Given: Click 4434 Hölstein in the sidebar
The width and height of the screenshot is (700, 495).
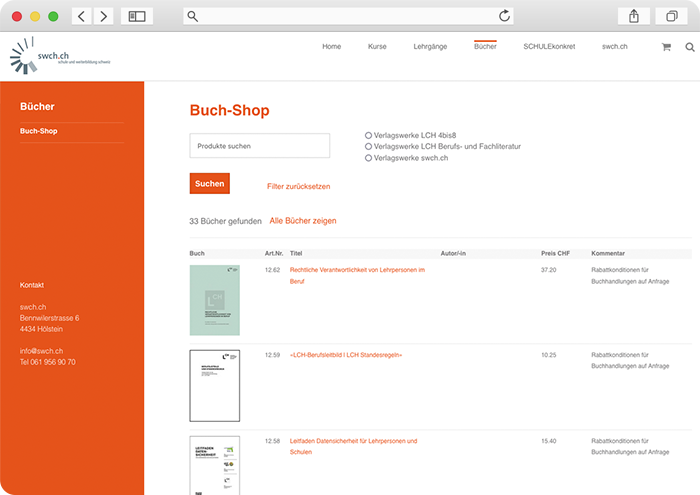Looking at the screenshot, I should 41,329.
